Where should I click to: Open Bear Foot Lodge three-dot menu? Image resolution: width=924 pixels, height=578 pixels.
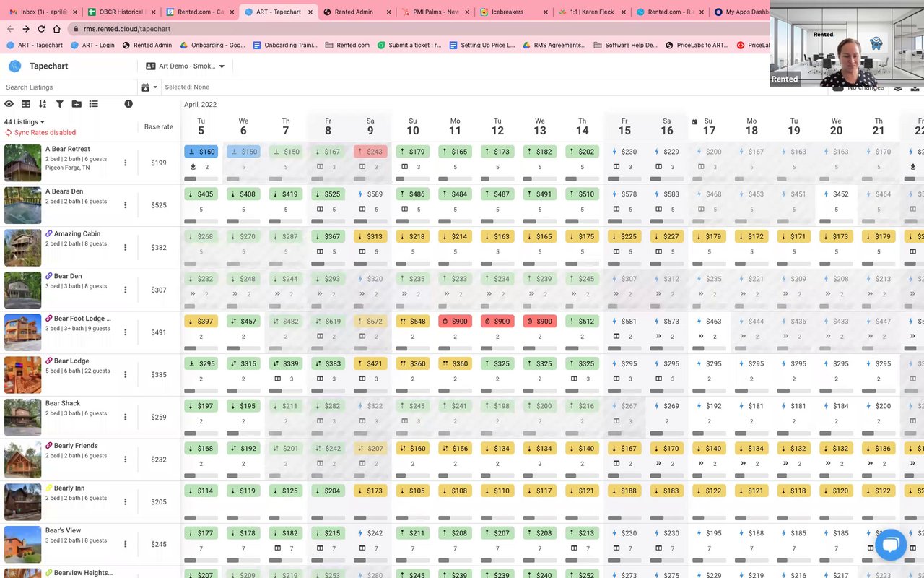coord(125,332)
